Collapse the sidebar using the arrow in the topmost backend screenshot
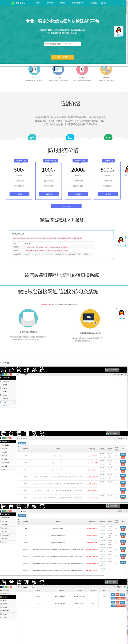This screenshot has height=644, width=128. [x=15, y=403]
